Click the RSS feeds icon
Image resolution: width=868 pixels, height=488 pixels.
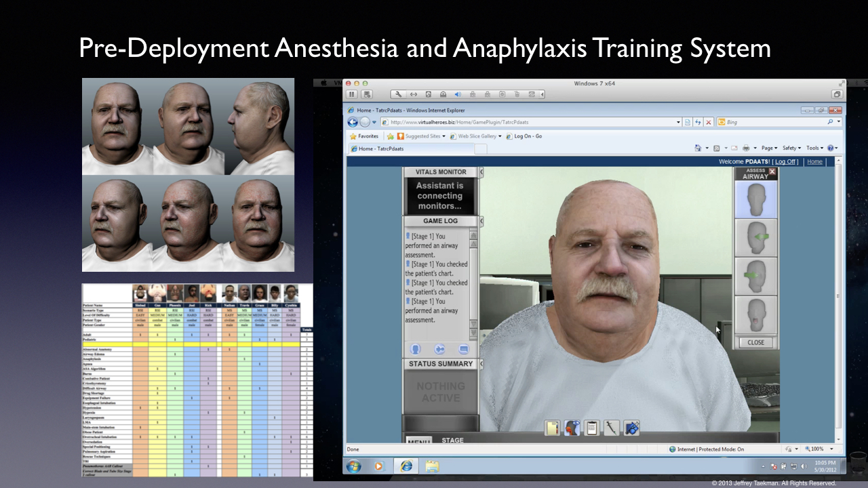(717, 148)
